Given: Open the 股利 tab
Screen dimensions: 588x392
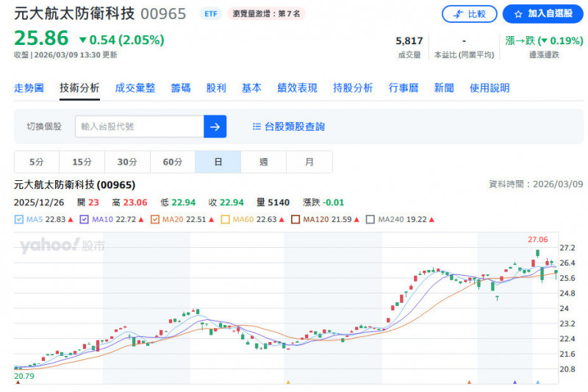Looking at the screenshot, I should [216, 88].
